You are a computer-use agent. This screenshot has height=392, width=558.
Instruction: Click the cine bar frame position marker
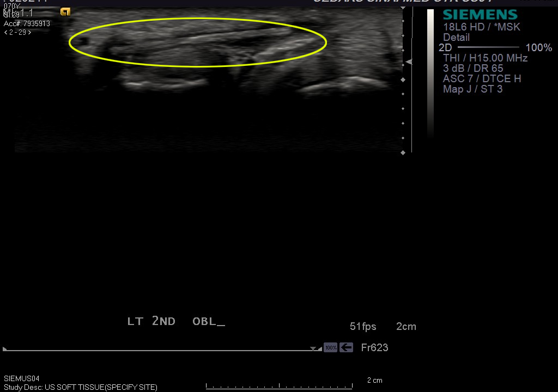pyautogui.click(x=313, y=348)
